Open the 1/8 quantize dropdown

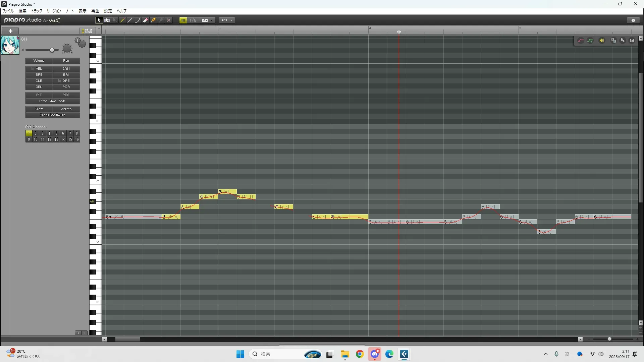point(211,20)
